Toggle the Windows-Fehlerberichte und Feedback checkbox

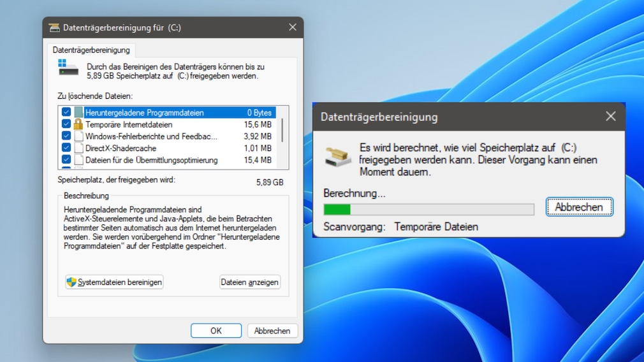tap(66, 136)
